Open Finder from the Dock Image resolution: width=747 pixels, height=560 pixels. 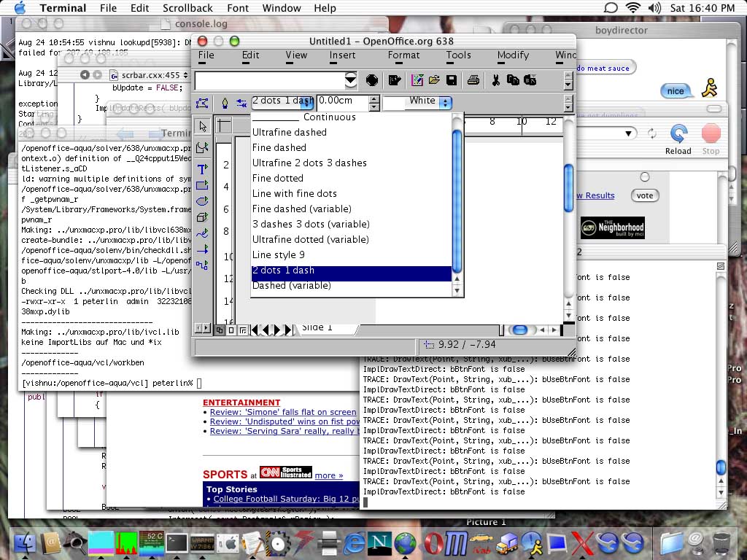click(x=25, y=543)
